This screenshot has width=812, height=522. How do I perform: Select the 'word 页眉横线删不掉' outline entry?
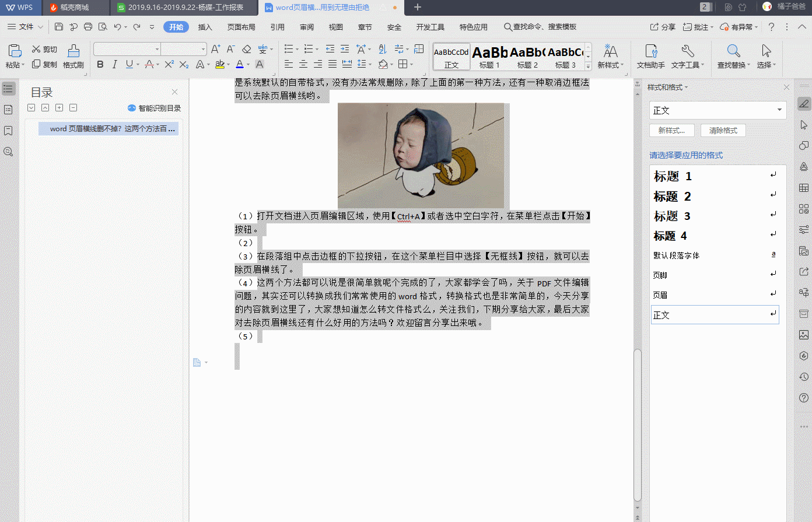pyautogui.click(x=108, y=129)
